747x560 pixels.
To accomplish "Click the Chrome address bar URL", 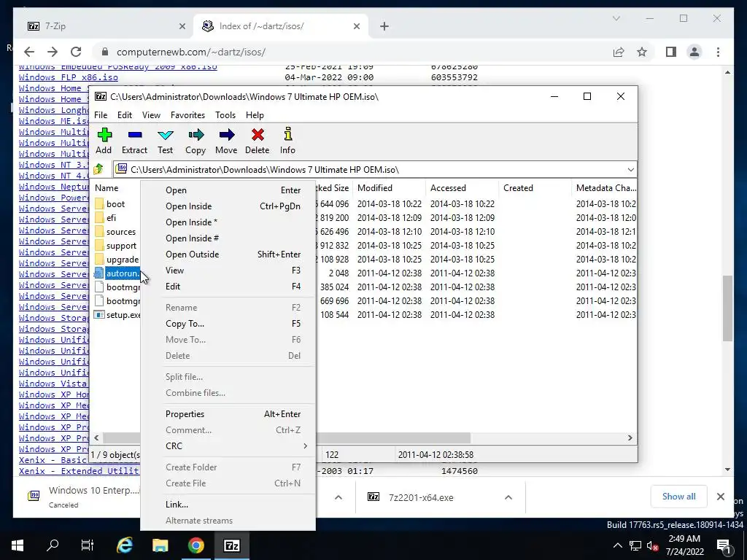I will point(191,52).
